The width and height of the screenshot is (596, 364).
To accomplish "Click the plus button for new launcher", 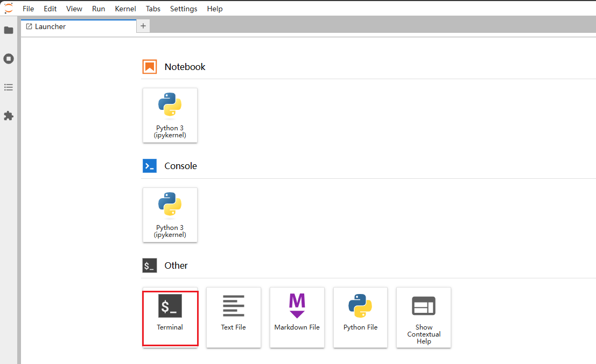I will tap(143, 26).
